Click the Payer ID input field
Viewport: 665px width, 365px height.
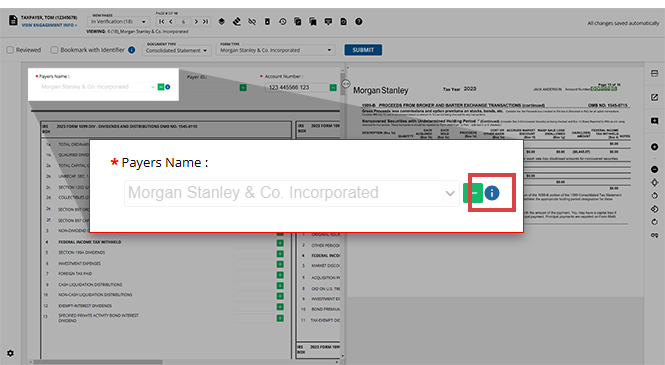tap(212, 87)
